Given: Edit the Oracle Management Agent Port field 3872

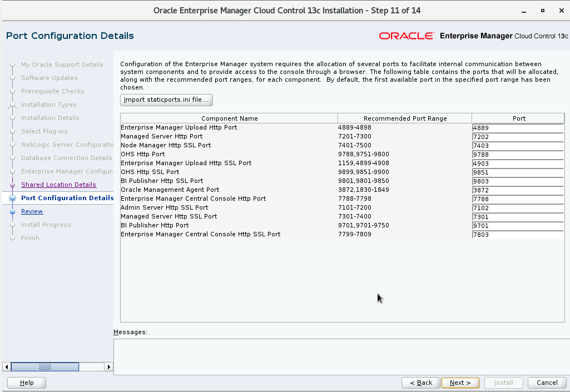Looking at the screenshot, I should coord(518,190).
